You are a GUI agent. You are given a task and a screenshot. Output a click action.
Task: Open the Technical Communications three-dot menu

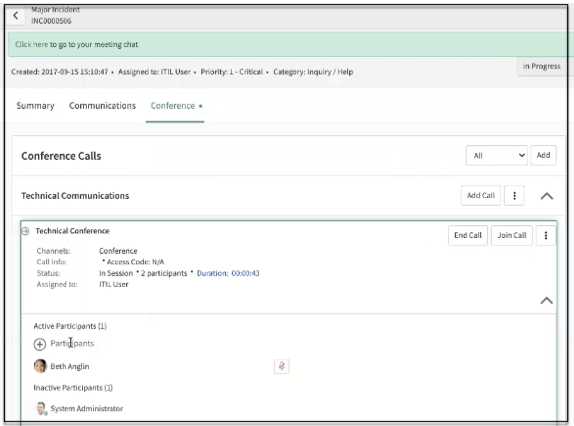tap(514, 196)
